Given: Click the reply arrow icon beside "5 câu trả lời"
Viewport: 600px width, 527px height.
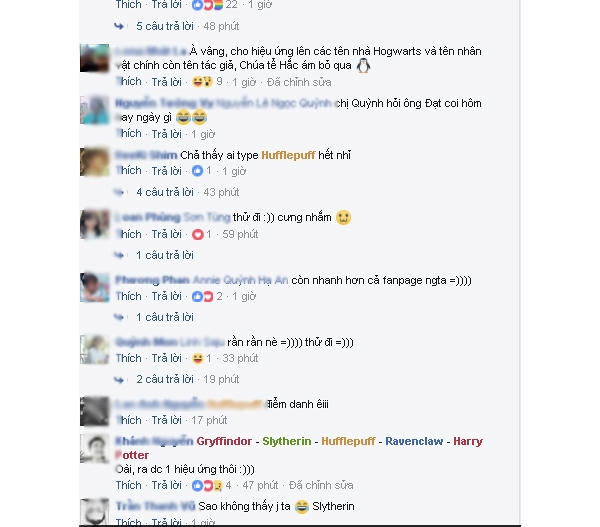Looking at the screenshot, I should 119,26.
